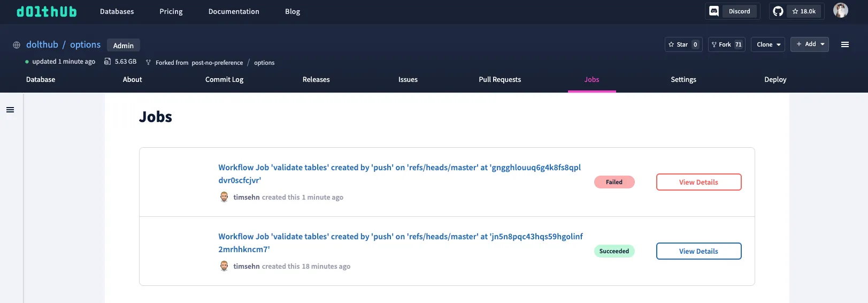Viewport: 868px width, 303px height.
Task: Go to post-no-preference forked source link
Action: pos(217,63)
